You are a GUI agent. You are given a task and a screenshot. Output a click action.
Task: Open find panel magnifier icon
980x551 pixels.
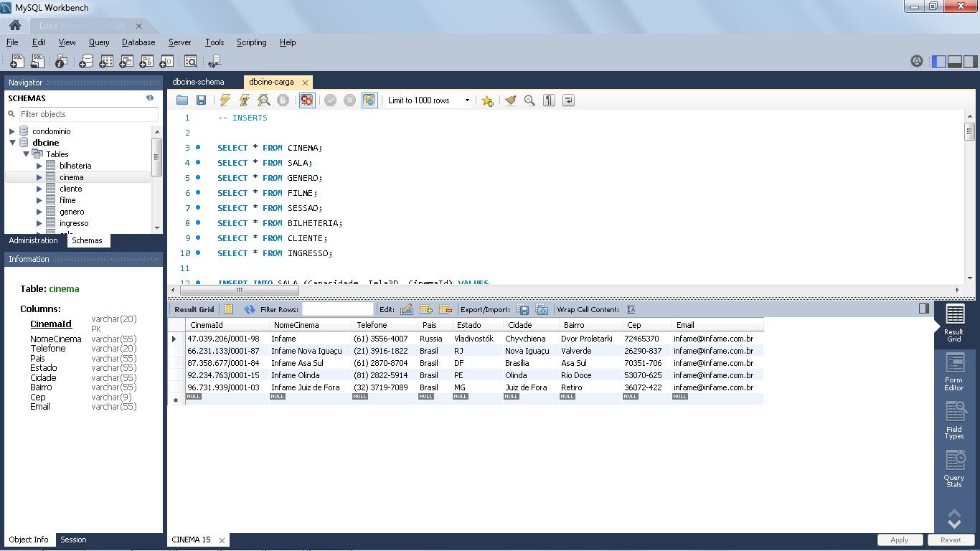click(x=529, y=100)
